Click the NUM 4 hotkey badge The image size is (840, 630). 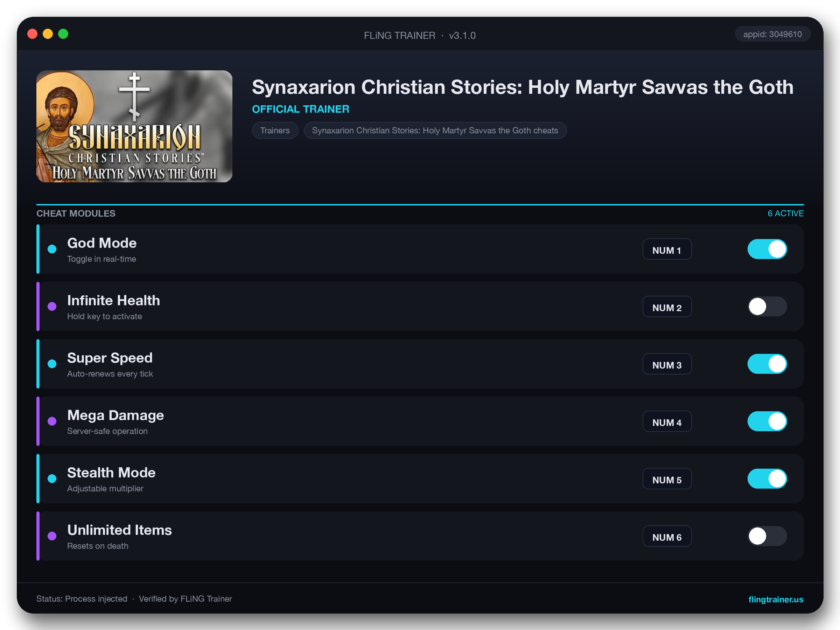[x=667, y=421]
